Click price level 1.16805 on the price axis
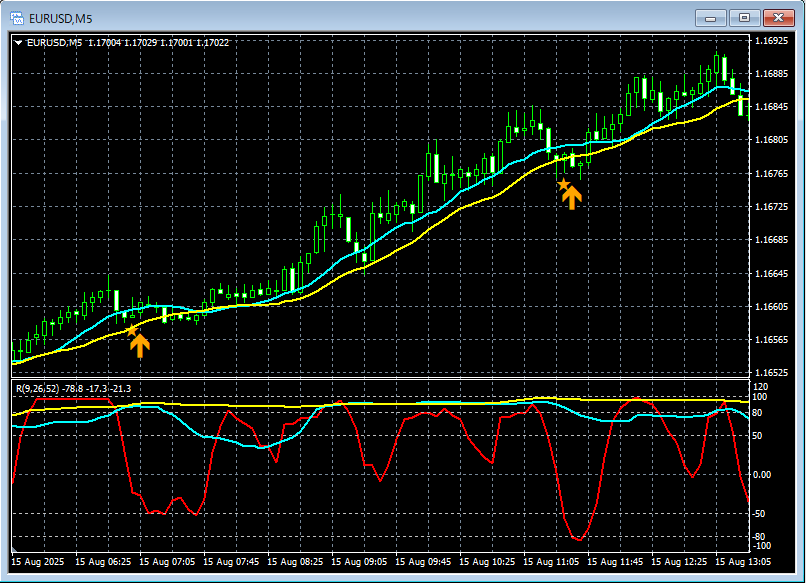This screenshot has height=583, width=807. click(x=771, y=139)
